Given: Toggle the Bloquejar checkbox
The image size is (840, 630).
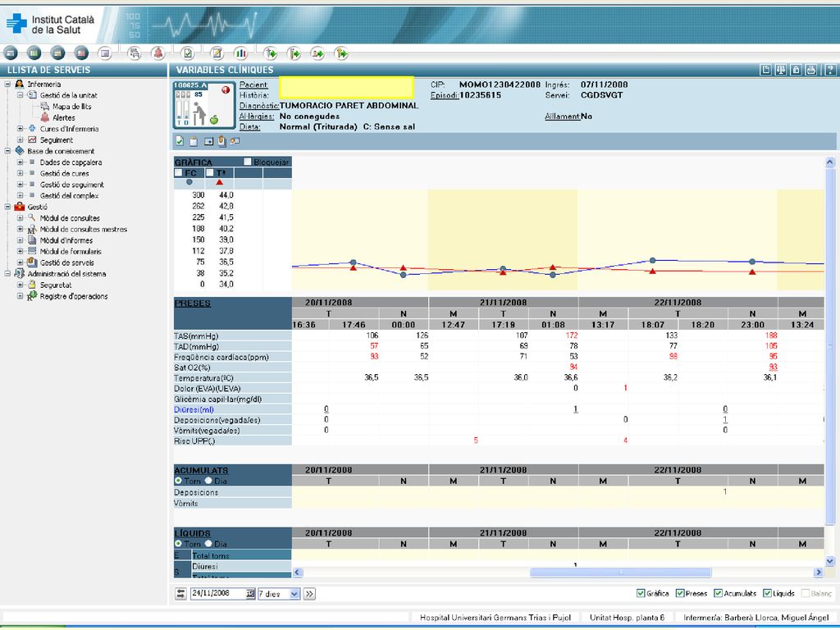Looking at the screenshot, I should click(x=248, y=162).
